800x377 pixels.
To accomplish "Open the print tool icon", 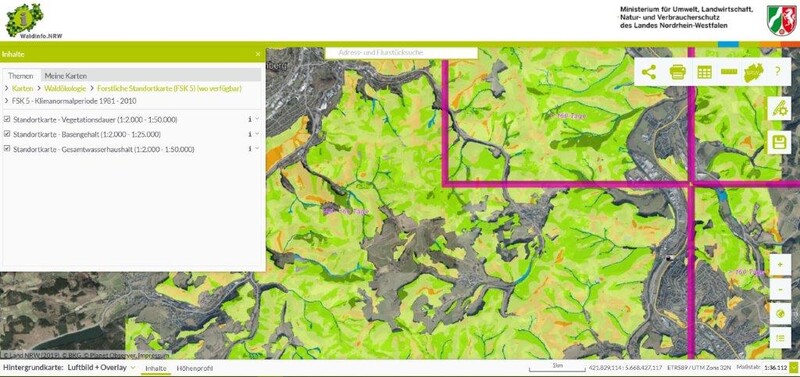I will 677,72.
